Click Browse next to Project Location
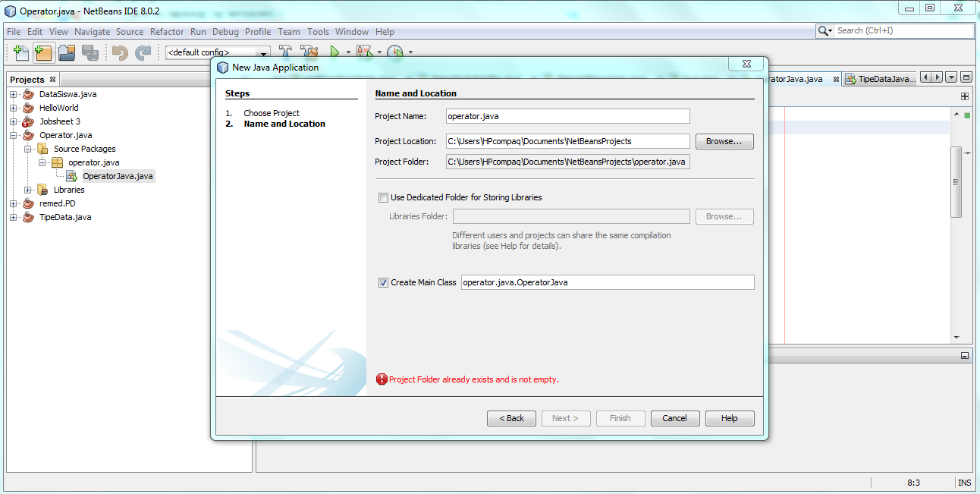This screenshot has width=980, height=494. pos(724,141)
